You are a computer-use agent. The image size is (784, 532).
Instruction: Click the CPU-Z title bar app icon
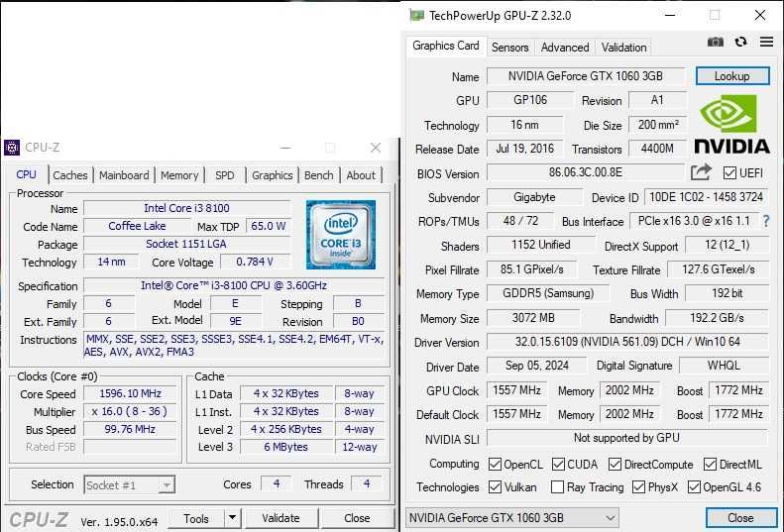(12, 148)
